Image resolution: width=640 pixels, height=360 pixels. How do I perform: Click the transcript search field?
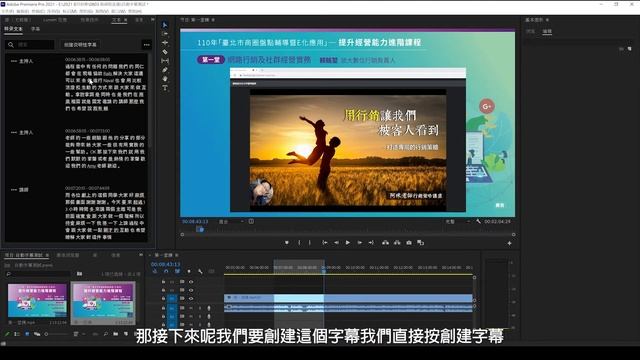point(30,45)
